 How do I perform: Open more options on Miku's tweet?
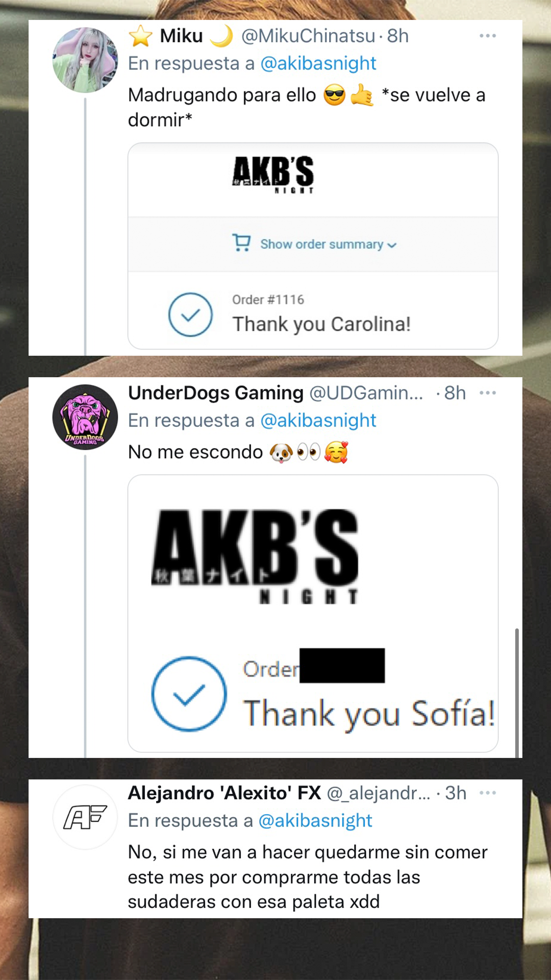click(488, 36)
